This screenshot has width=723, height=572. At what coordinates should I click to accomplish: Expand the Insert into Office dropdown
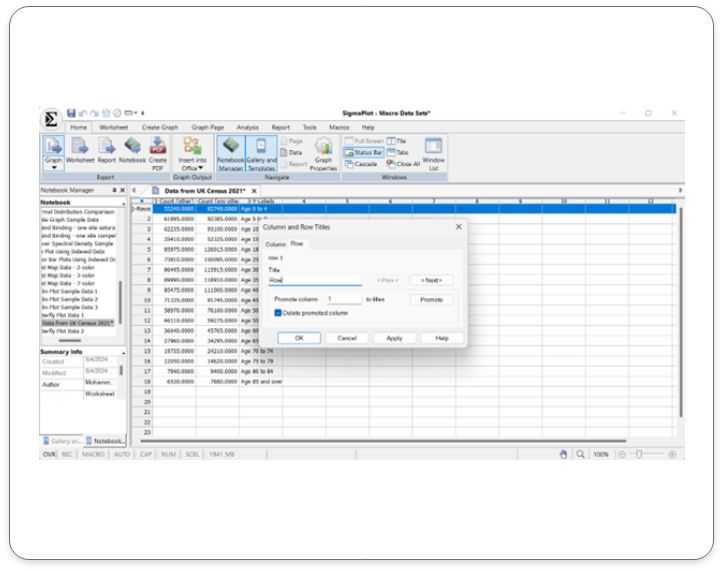[x=201, y=168]
